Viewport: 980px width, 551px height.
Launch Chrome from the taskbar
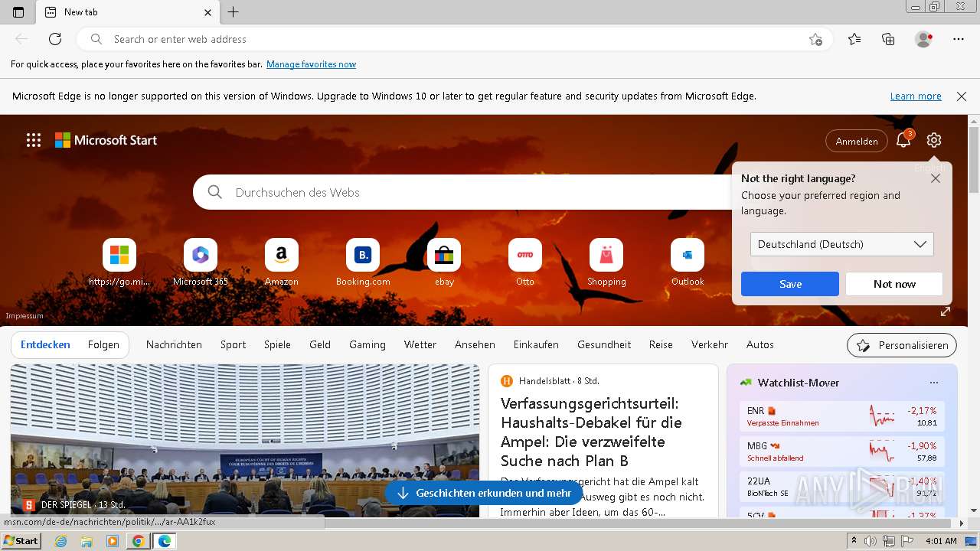pos(138,541)
